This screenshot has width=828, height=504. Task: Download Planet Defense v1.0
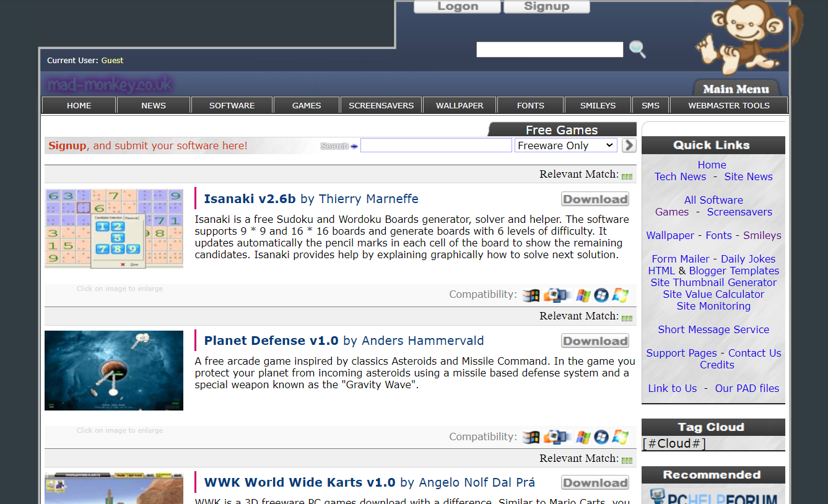[595, 341]
